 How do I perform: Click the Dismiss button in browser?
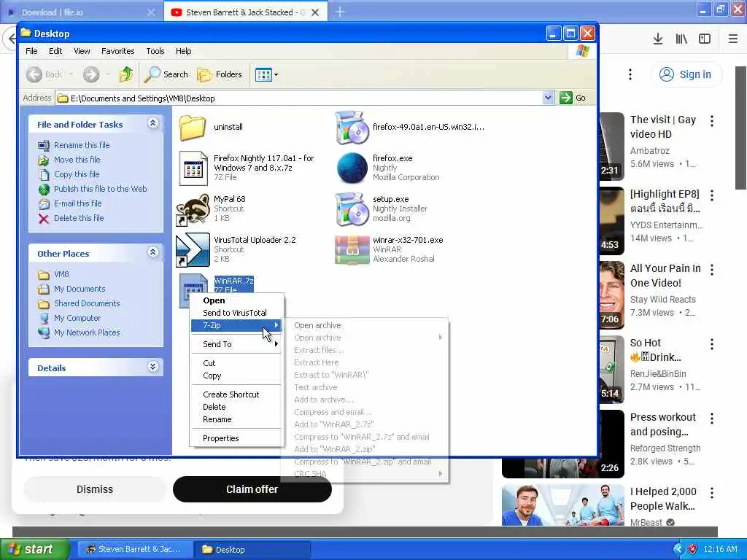pyautogui.click(x=95, y=489)
